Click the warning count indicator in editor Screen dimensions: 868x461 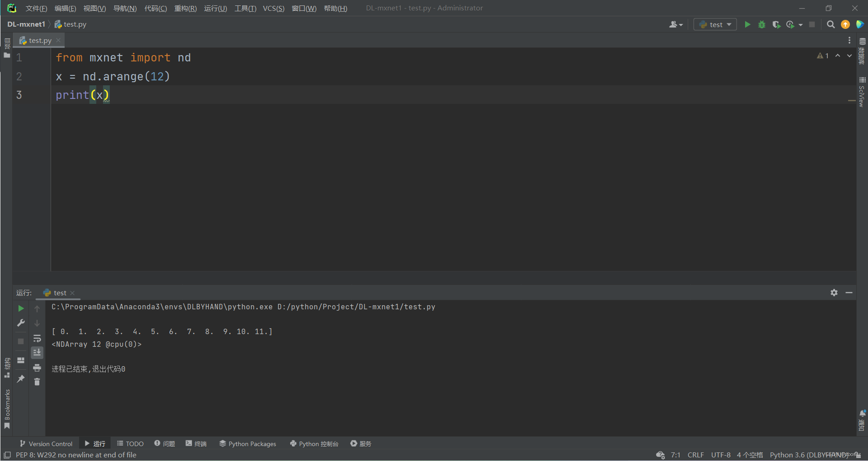point(823,56)
